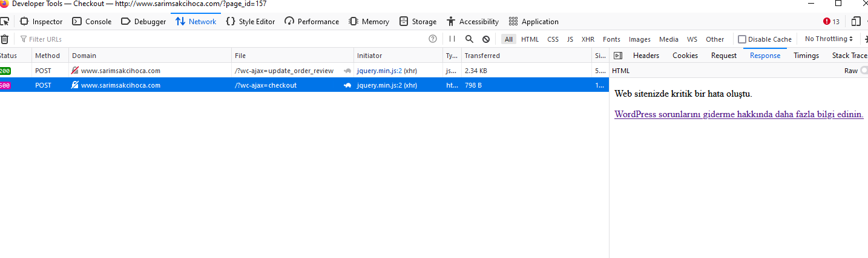Image resolution: width=868 pixels, height=258 pixels.
Task: Sort by the File column header
Action: click(x=292, y=56)
